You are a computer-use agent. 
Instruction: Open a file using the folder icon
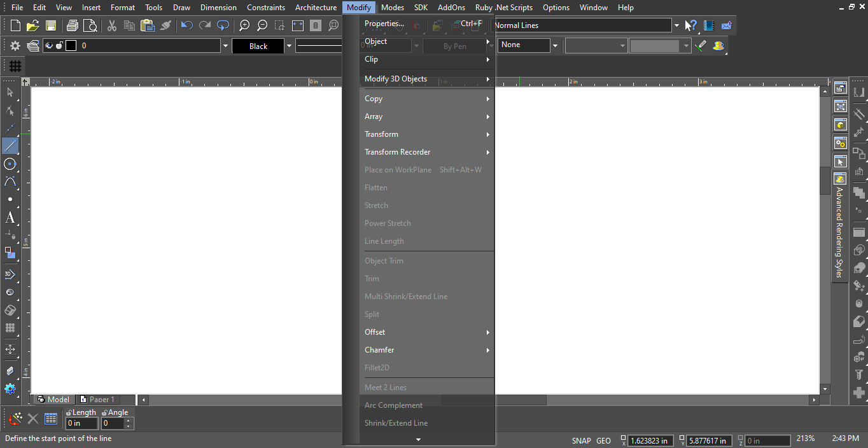pos(33,25)
